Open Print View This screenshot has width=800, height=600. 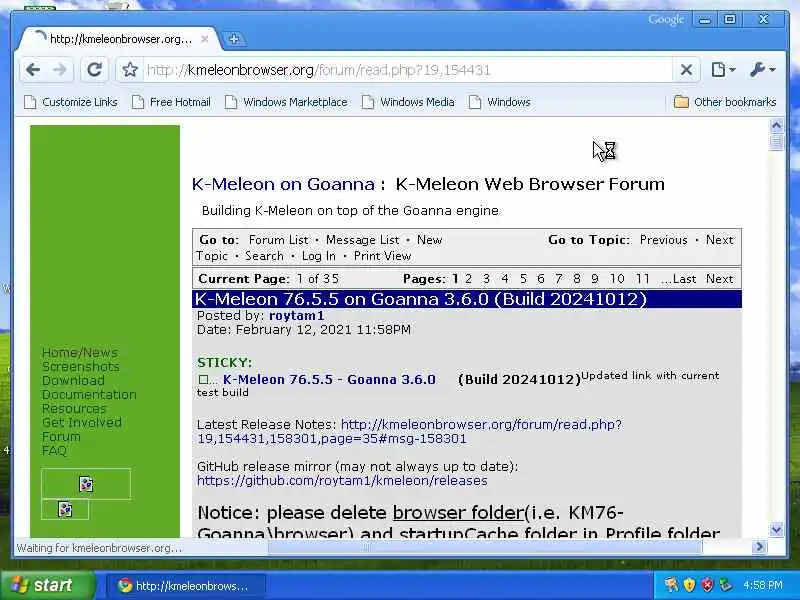[382, 256]
